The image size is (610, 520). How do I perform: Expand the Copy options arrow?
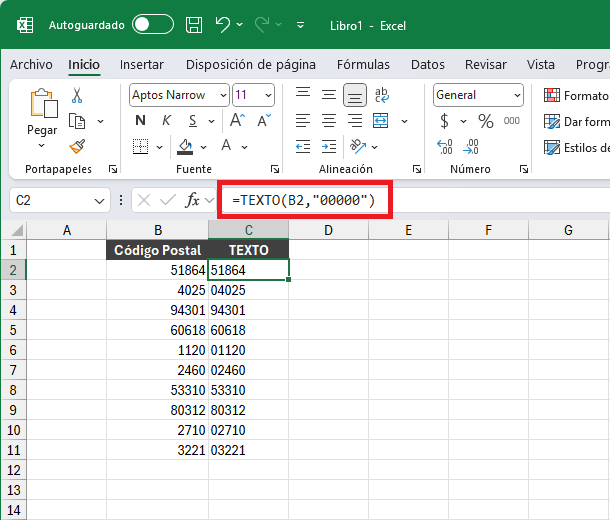[x=100, y=121]
